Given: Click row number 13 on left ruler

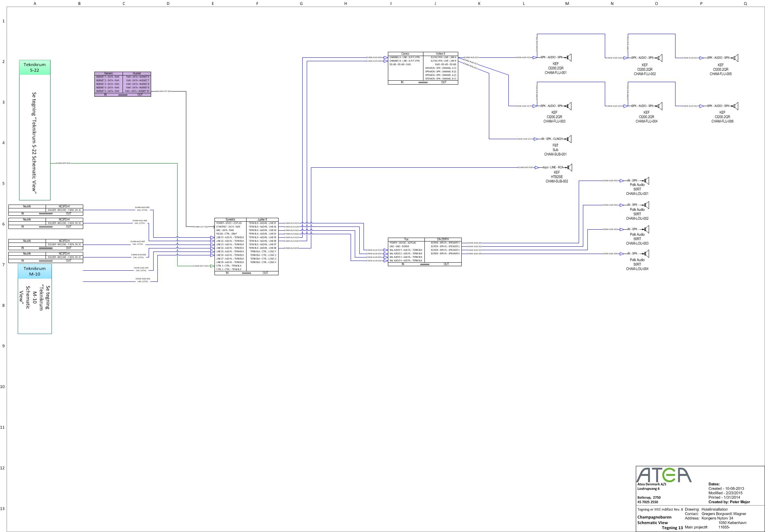Looking at the screenshot, I should (x=3, y=509).
